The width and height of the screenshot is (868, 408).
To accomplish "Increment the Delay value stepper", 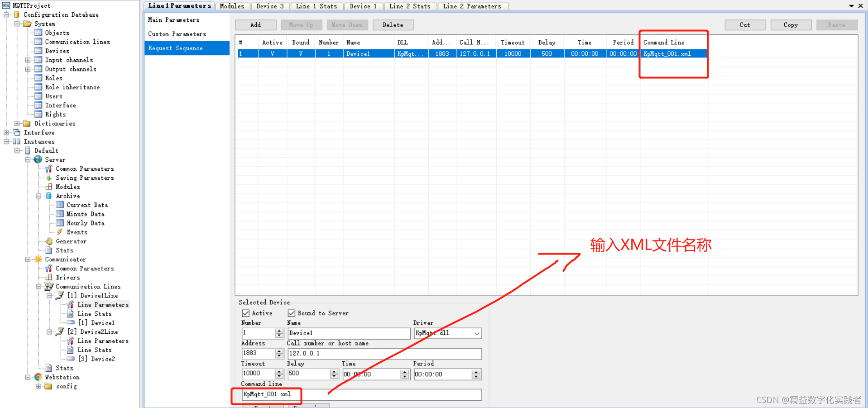I will click(x=334, y=372).
